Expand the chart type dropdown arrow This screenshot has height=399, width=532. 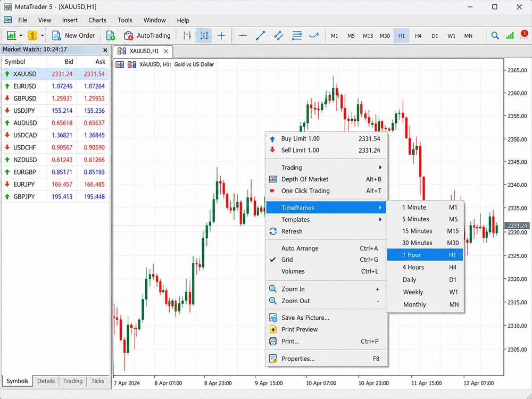[x=21, y=36]
